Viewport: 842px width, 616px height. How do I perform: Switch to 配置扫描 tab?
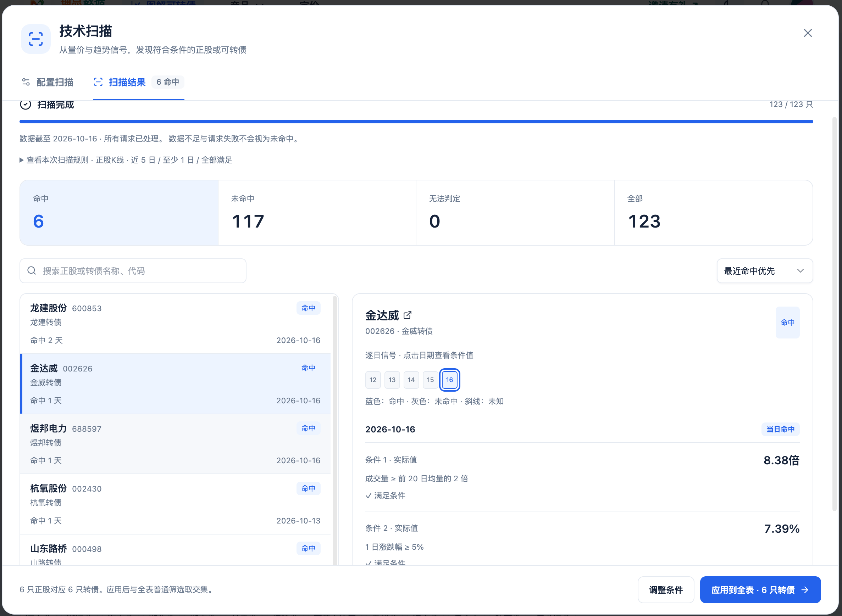click(x=48, y=82)
